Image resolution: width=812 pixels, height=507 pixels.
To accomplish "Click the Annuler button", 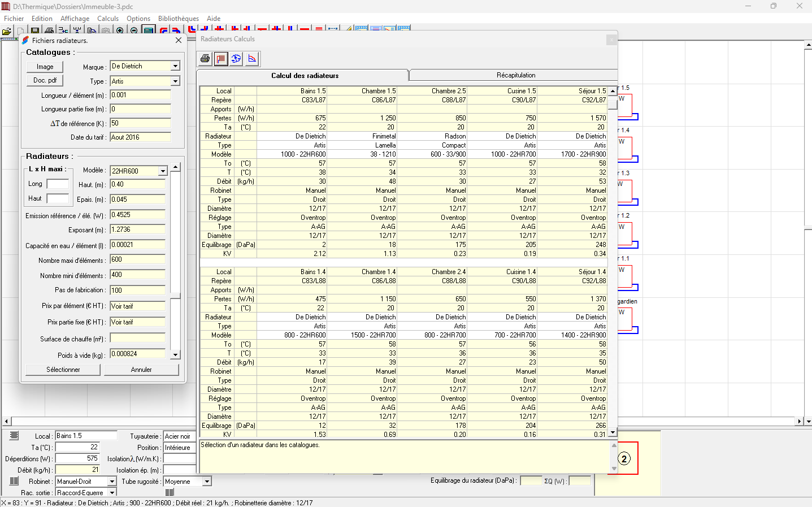I will point(141,370).
